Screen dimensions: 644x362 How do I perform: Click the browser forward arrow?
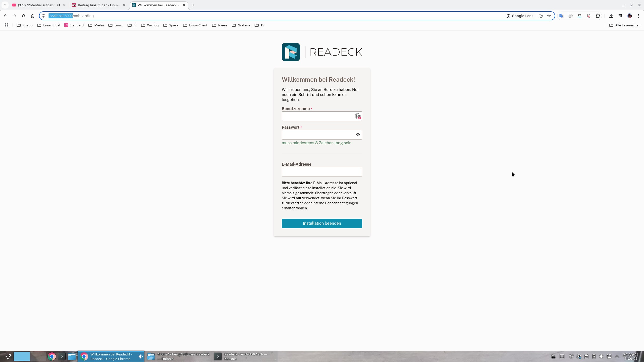coord(15,16)
